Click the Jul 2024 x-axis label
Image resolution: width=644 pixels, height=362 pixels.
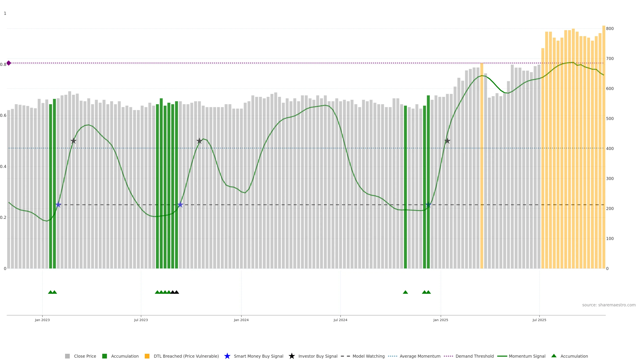tap(340, 320)
